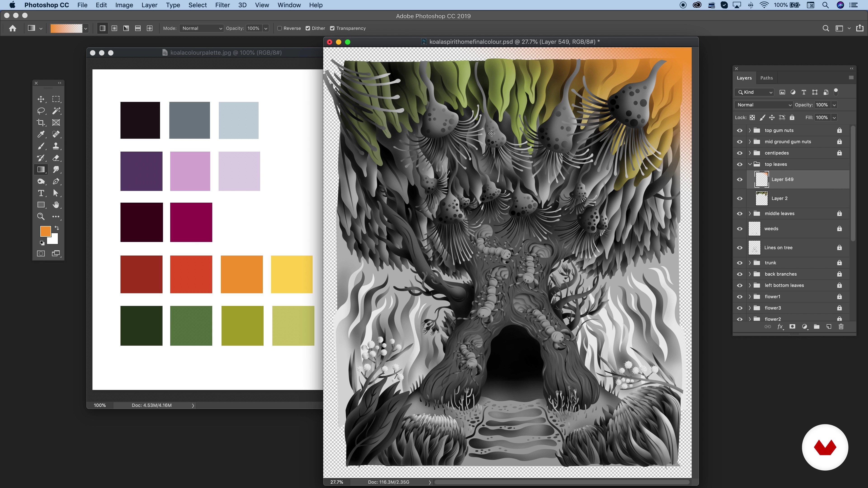Select the Horizontal Type tool
This screenshot has height=488, width=868.
coord(41,193)
